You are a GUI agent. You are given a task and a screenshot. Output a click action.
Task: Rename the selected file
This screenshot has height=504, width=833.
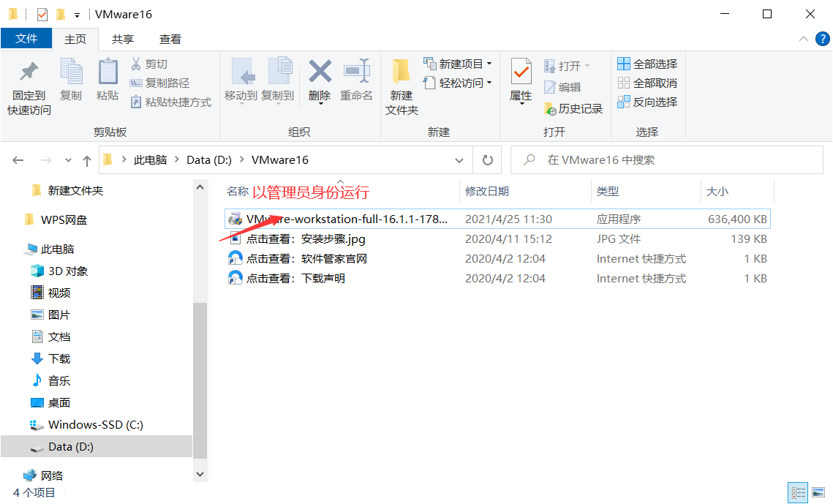356,80
